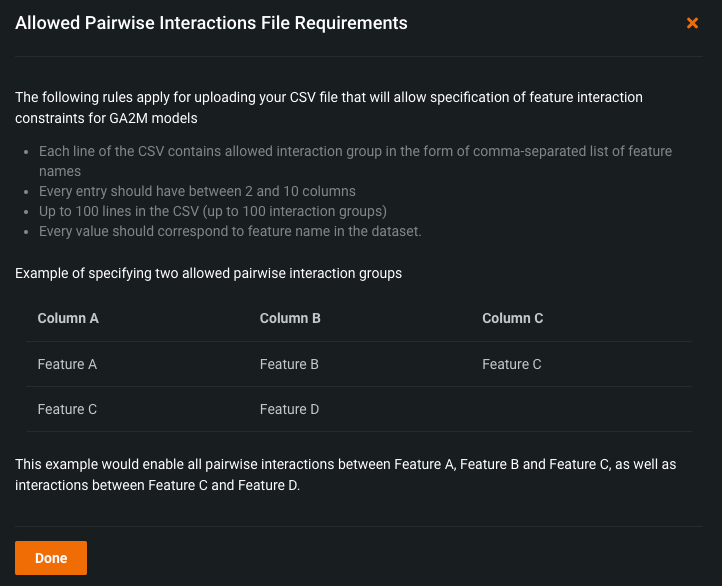Click Feature C in the first row
Image resolution: width=722 pixels, height=586 pixels.
(511, 364)
